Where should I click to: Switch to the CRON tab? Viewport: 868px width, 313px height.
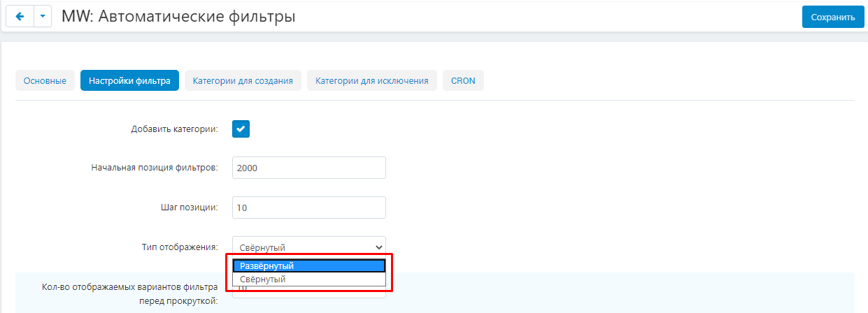[x=463, y=80]
